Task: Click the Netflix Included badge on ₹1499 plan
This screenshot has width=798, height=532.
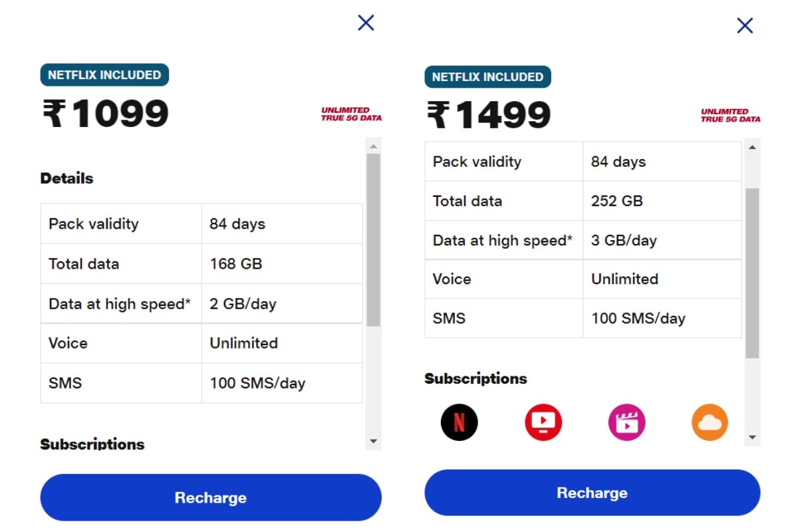Action: tap(487, 77)
